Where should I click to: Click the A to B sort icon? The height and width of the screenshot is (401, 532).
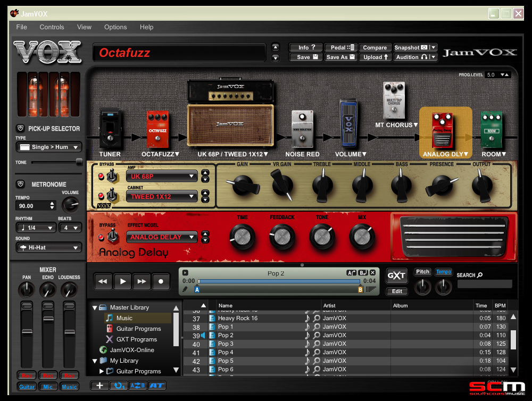coord(137,386)
